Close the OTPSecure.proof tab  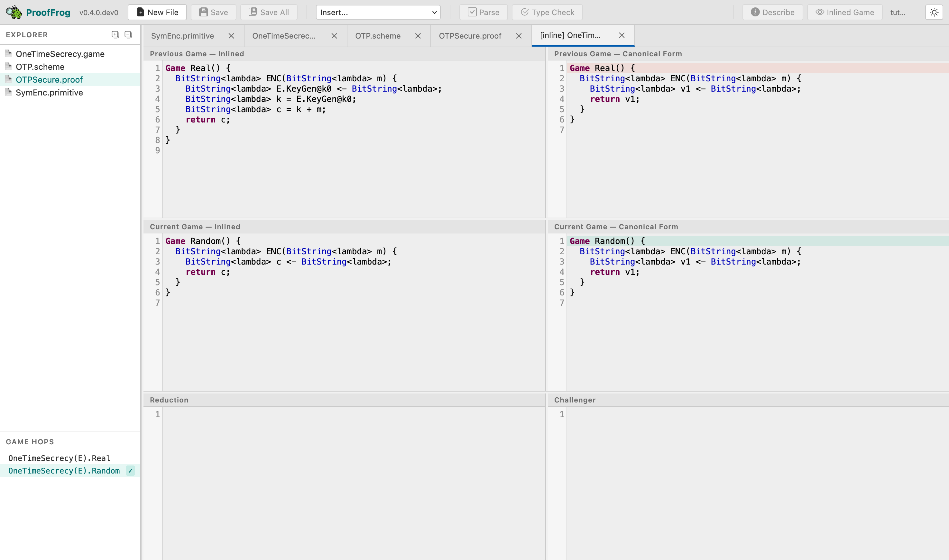519,36
